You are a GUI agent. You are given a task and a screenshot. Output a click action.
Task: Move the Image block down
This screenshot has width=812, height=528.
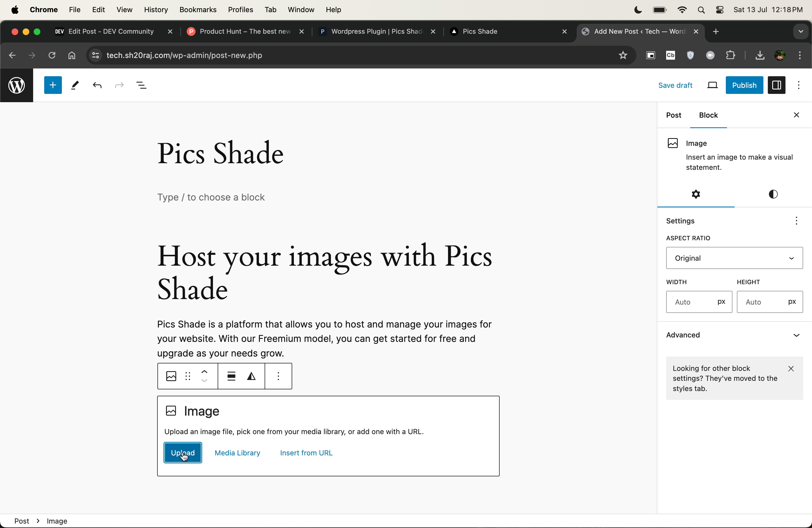[x=204, y=381]
